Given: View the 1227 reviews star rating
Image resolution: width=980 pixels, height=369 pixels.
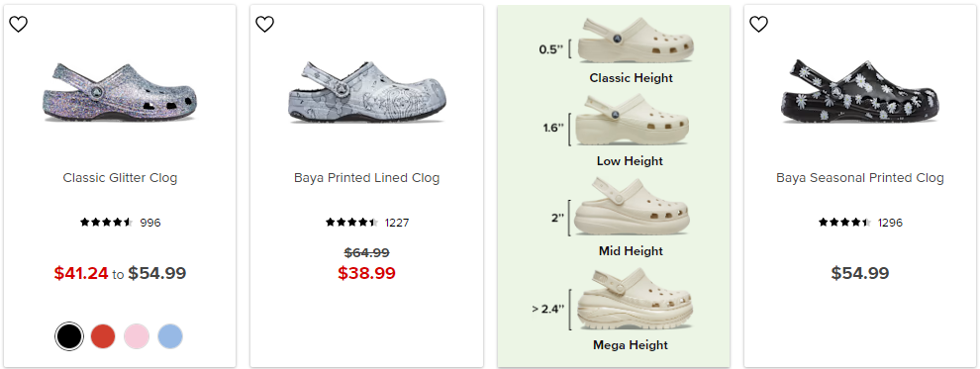Looking at the screenshot, I should pyautogui.click(x=367, y=223).
